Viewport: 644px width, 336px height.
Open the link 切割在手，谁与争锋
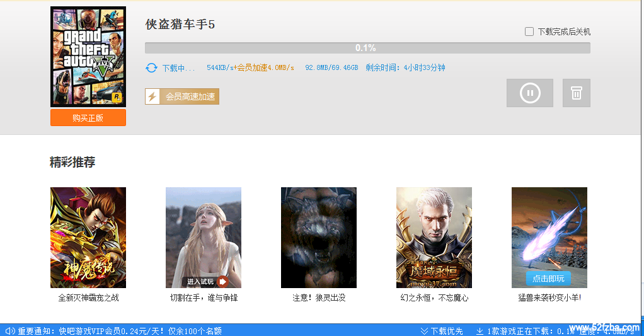[x=204, y=298]
